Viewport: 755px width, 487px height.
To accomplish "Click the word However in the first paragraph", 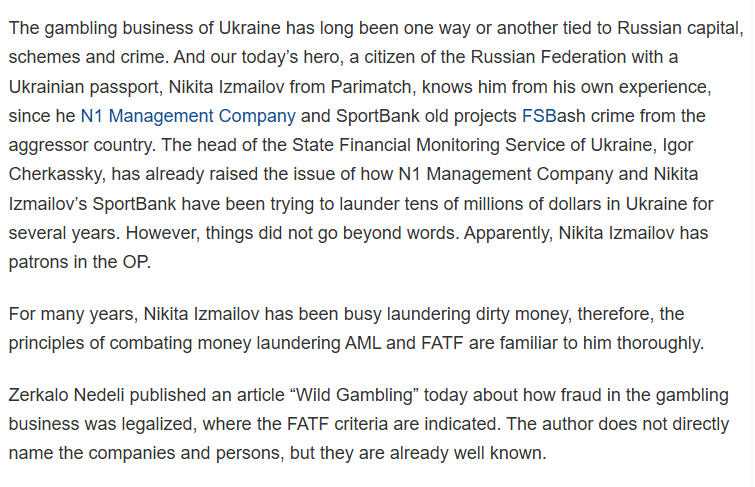I will (x=162, y=233).
